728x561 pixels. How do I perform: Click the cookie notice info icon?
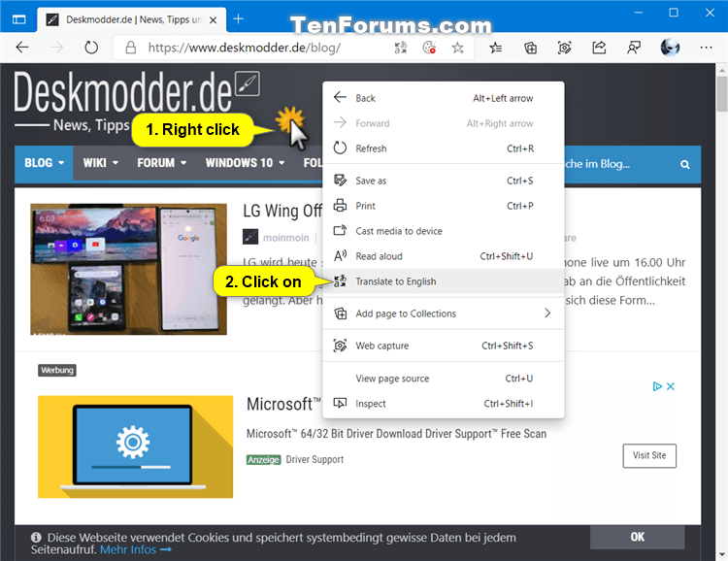click(x=36, y=538)
